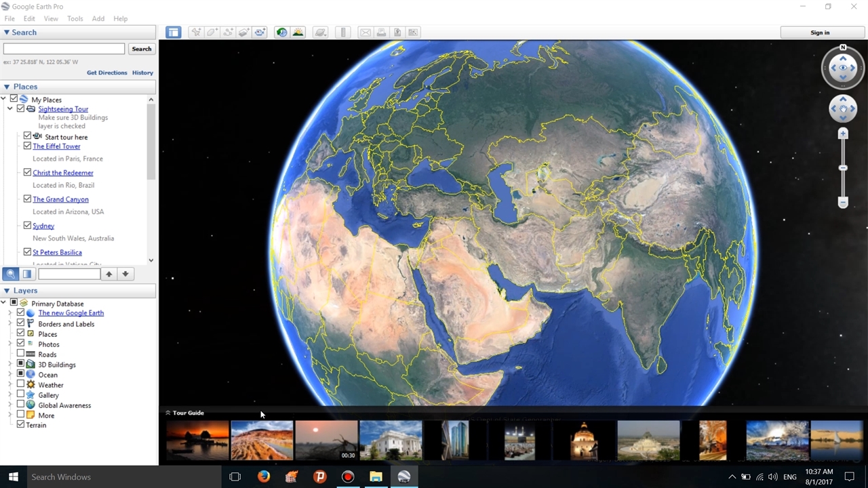The height and width of the screenshot is (488, 868).
Task: Hide the sidebar using toolbar icon
Action: tap(174, 33)
